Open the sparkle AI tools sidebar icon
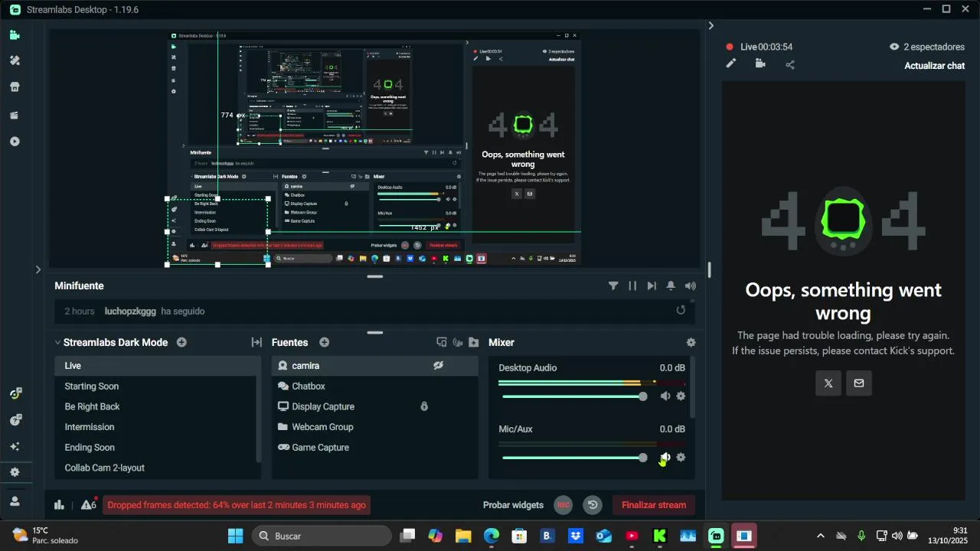This screenshot has height=551, width=980. 15,446
